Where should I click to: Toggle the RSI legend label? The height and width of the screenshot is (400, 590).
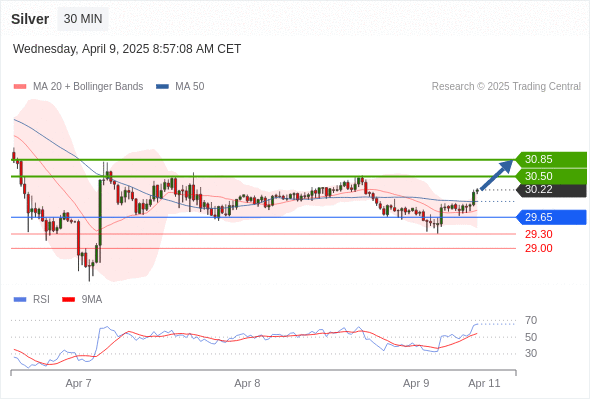pos(41,300)
